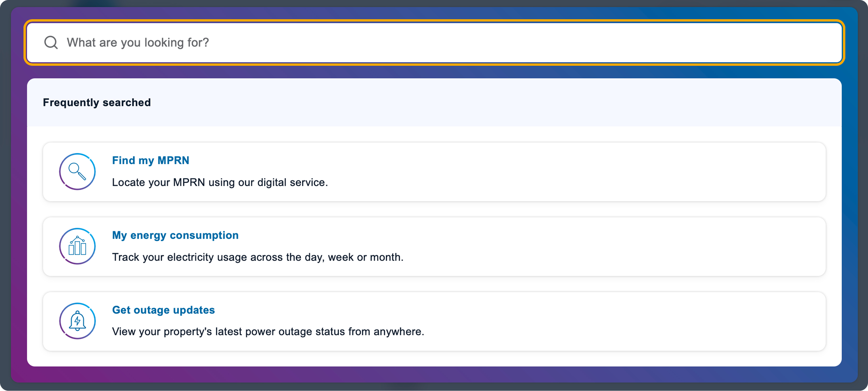Click the Frequently searched heading
The height and width of the screenshot is (391, 868).
click(97, 102)
